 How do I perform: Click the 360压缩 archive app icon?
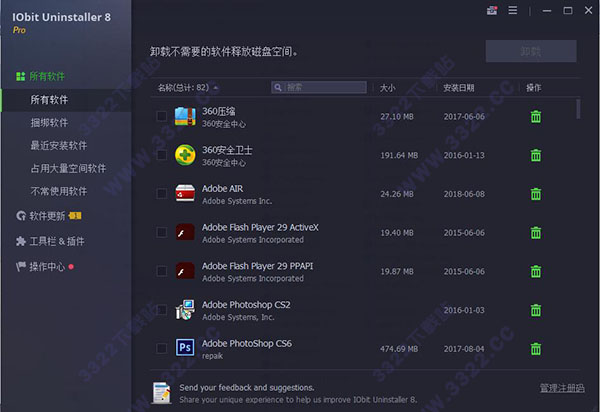click(x=185, y=116)
